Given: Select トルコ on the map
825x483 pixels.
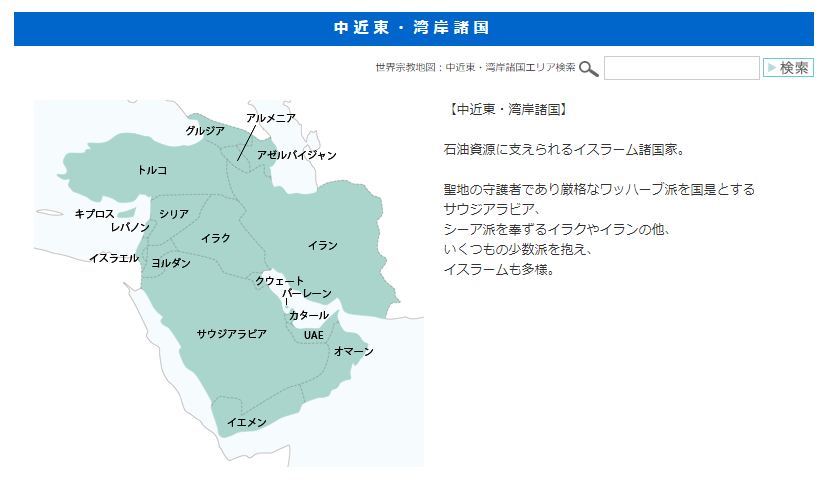Looking at the screenshot, I should tap(152, 170).
